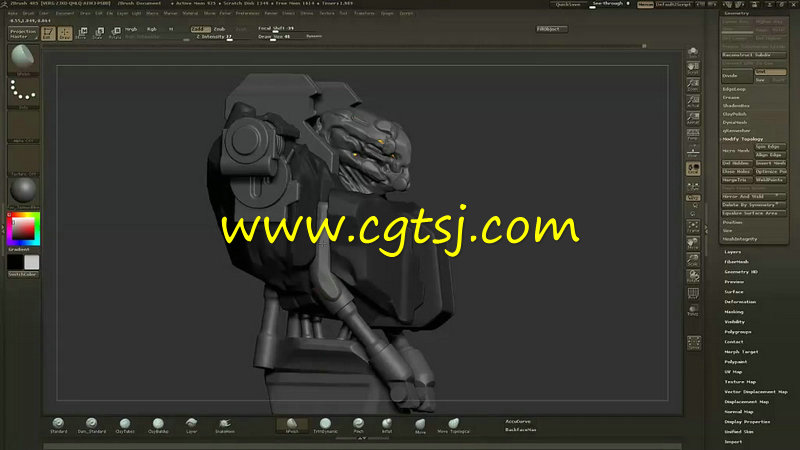Viewport: 800px width, 450px height.
Task: Select the SnakeHook brush
Action: [225, 426]
